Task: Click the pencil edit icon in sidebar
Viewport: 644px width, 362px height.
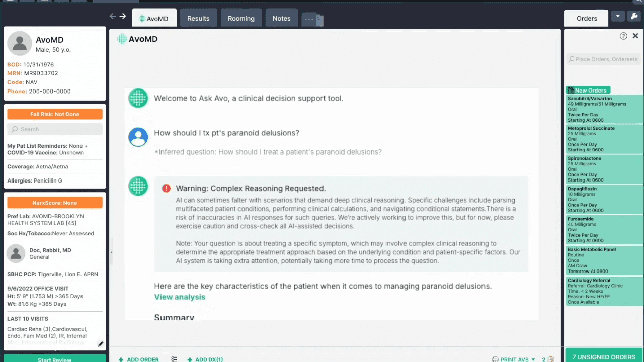Action: point(101,344)
